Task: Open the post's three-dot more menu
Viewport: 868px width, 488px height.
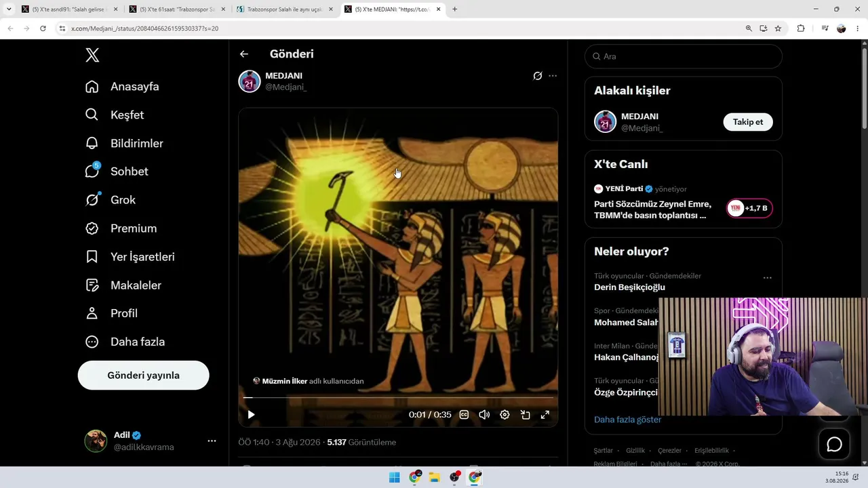Action: [553, 76]
